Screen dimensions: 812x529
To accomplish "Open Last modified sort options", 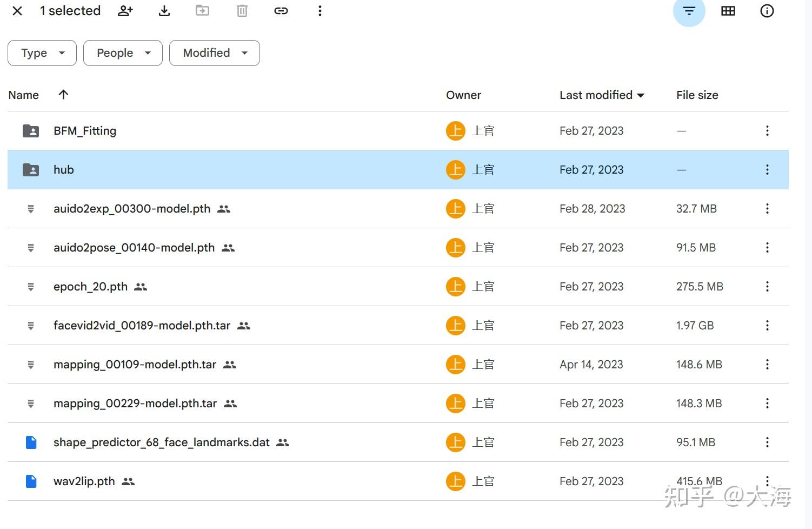I will 602,95.
